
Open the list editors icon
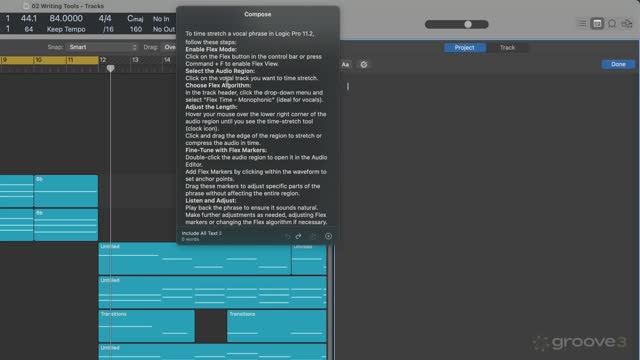click(x=582, y=24)
